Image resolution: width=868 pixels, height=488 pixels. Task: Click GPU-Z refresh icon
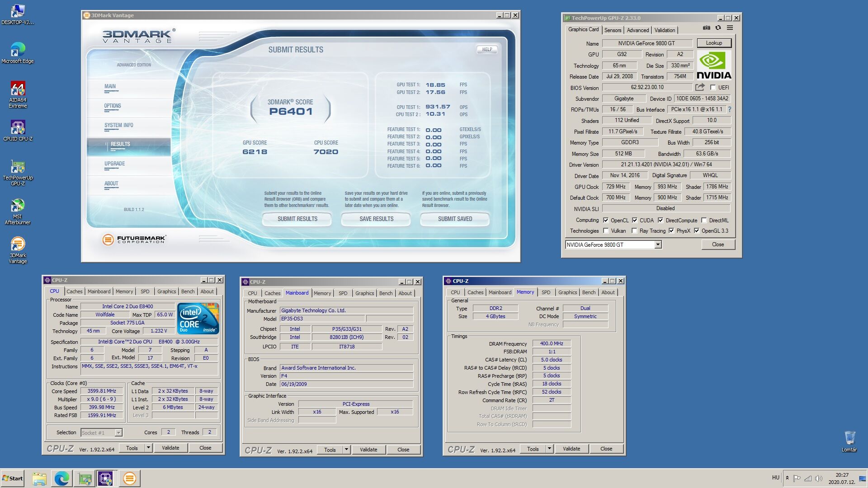click(x=718, y=28)
